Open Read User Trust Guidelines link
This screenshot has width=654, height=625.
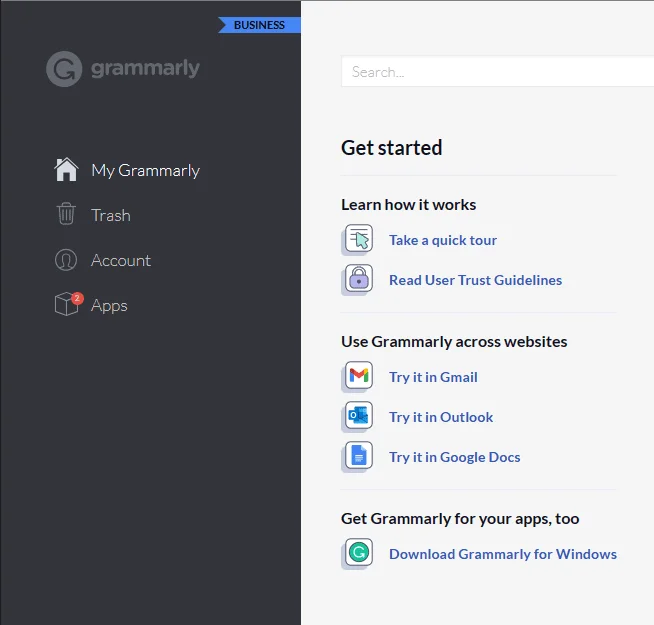click(x=475, y=280)
